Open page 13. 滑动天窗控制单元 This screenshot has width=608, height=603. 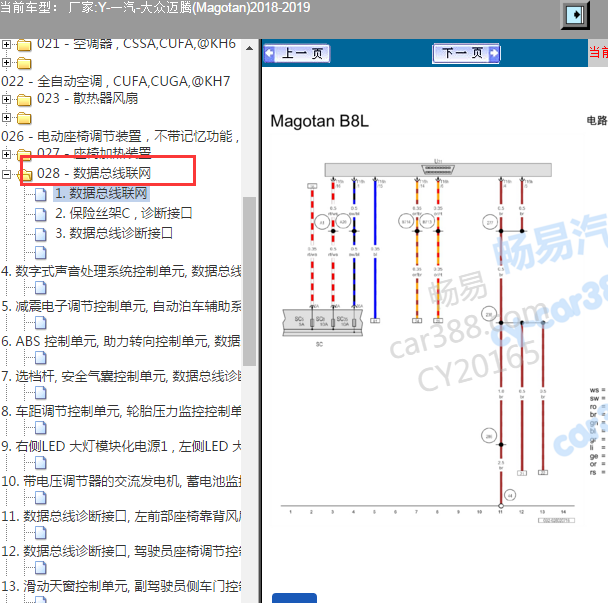click(121, 586)
